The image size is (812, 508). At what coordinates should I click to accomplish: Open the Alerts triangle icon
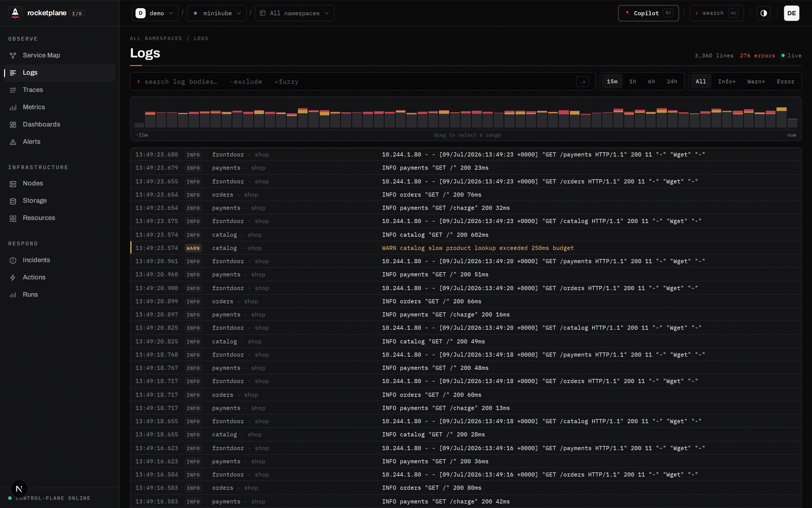click(13, 142)
